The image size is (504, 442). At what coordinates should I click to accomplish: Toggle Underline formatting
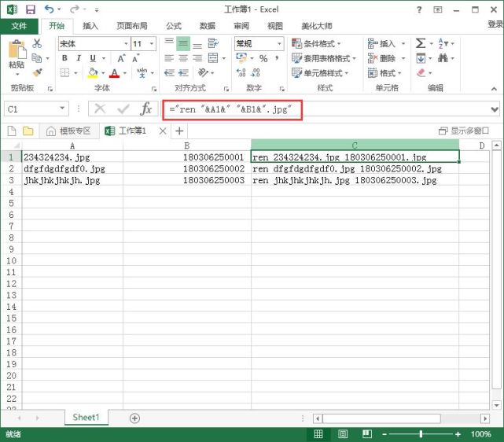(x=93, y=58)
